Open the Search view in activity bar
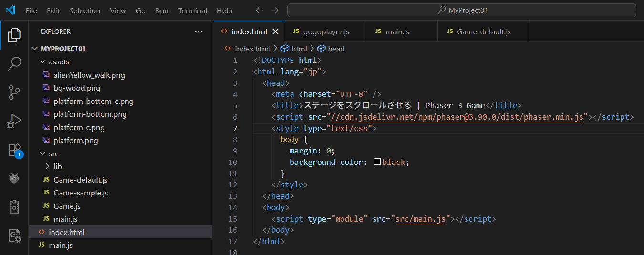This screenshot has height=255, width=644. coord(14,63)
